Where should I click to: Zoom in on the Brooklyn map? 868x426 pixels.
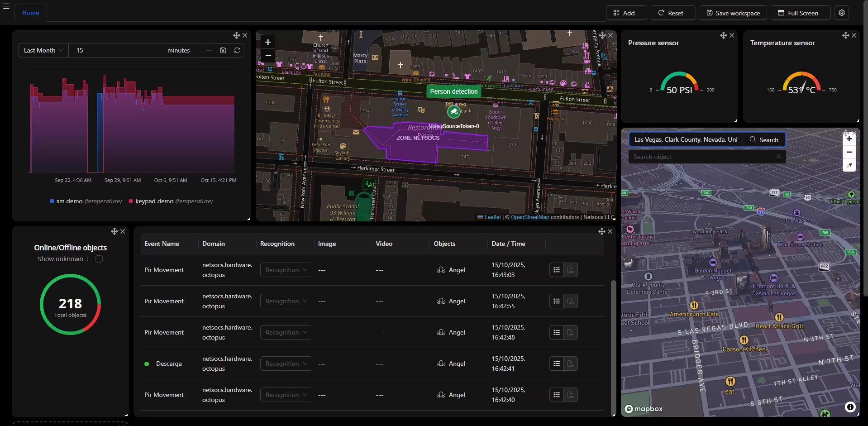point(268,42)
